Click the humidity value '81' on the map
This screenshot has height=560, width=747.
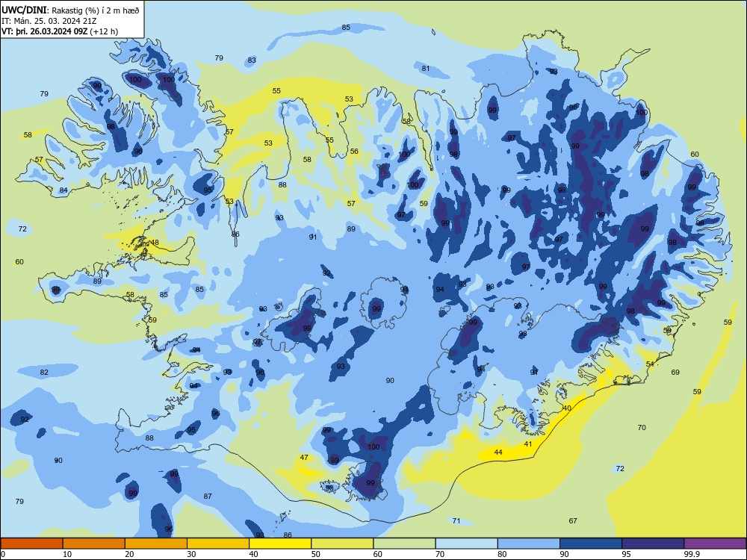[x=426, y=68]
